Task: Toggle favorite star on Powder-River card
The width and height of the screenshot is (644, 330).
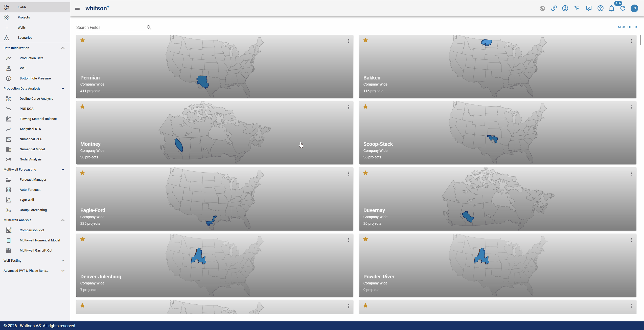Action: tap(365, 239)
